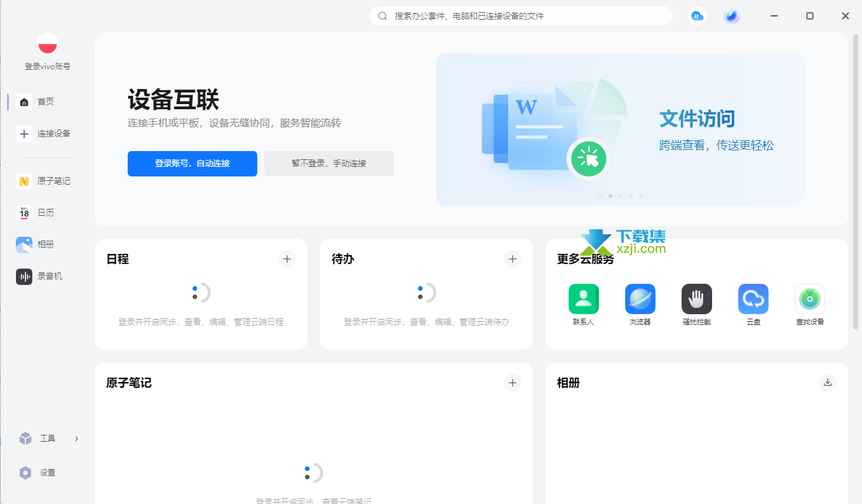
Task: Click the 登录vivo账号 link
Action: tap(48, 66)
